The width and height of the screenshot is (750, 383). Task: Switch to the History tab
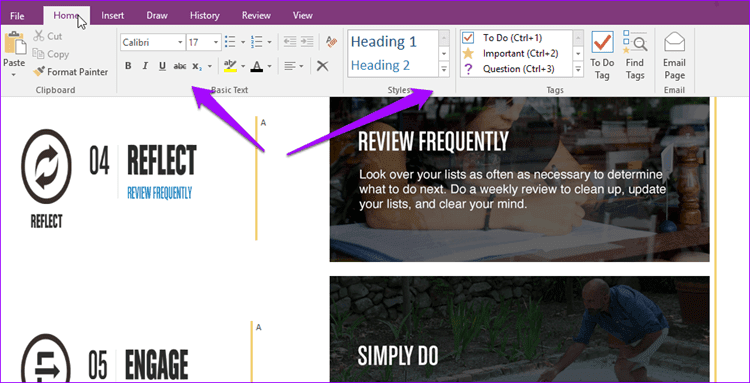pos(204,16)
